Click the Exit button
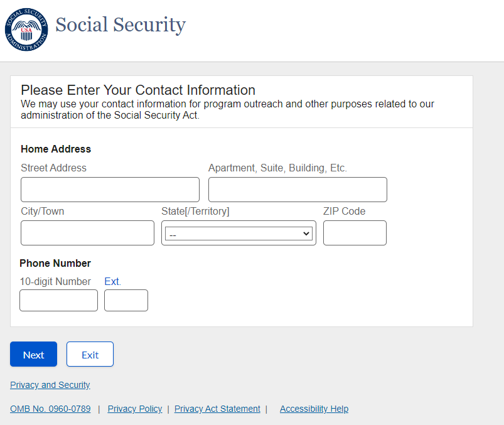The height and width of the screenshot is (425, 504). pos(90,354)
